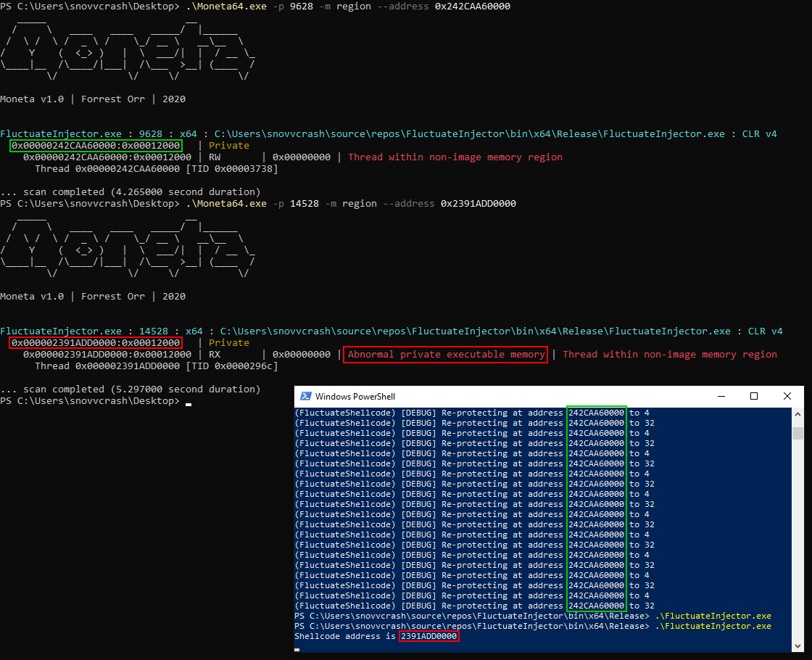Click the Shellcode address value 2391ADD0000
This screenshot has height=660, width=812.
point(428,636)
